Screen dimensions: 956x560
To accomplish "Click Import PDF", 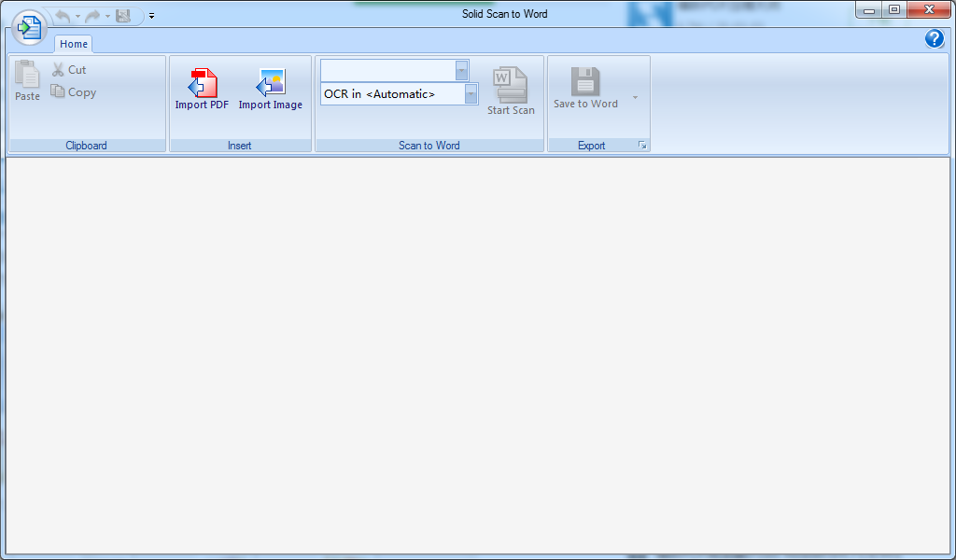I will 202,90.
